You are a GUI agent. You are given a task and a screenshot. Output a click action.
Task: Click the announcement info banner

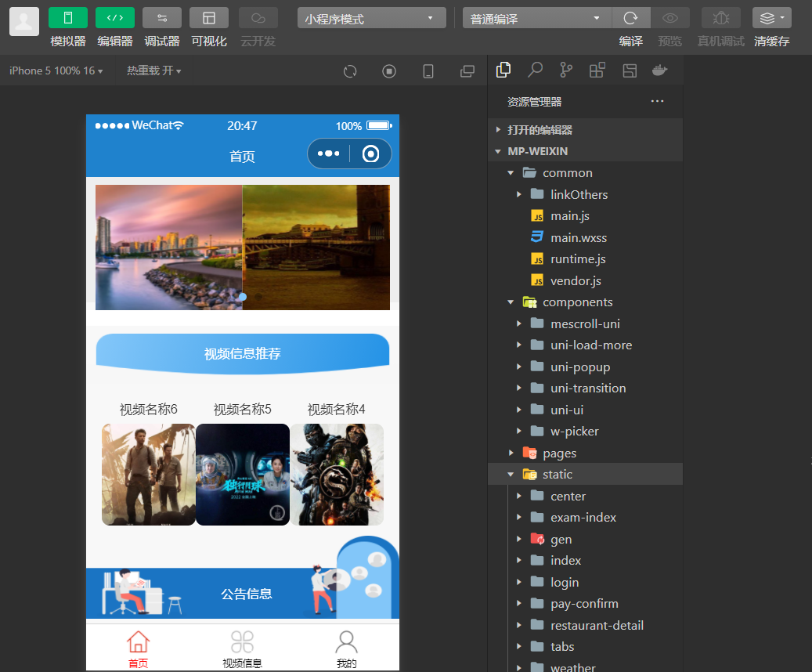coord(243,593)
